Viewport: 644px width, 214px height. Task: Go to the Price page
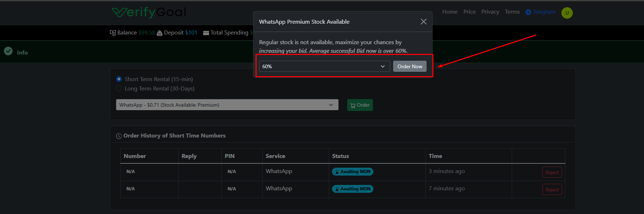click(x=469, y=12)
